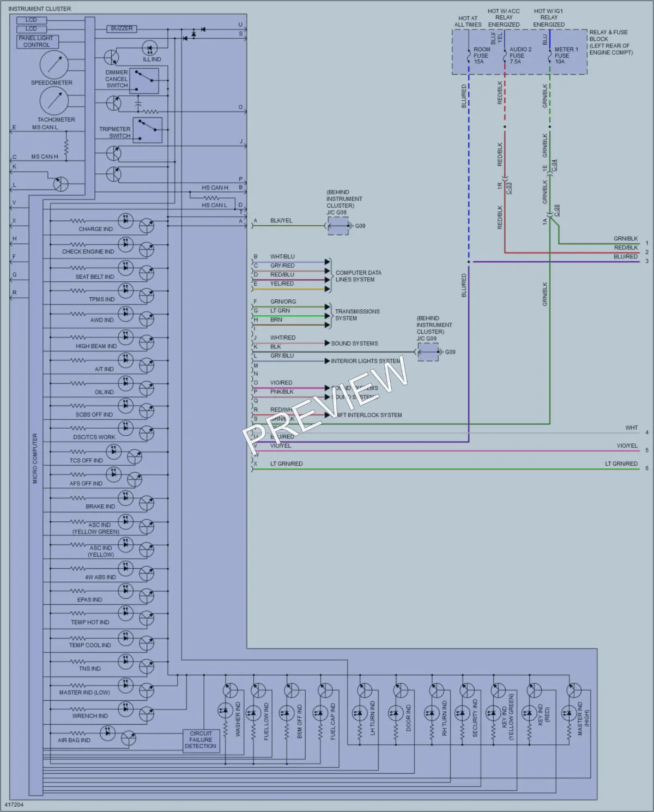Select the AUDIO 2 FUSE 7.5A fuse symbol
The image size is (654, 812).
tap(505, 56)
